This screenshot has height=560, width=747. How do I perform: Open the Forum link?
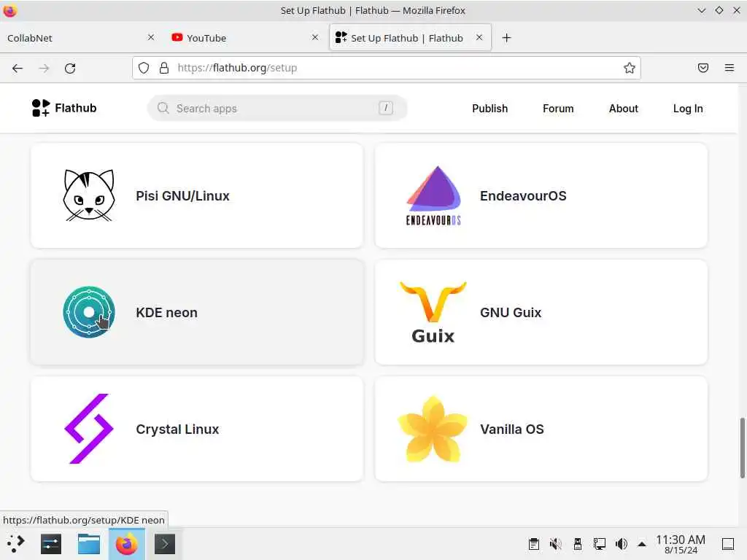point(558,109)
